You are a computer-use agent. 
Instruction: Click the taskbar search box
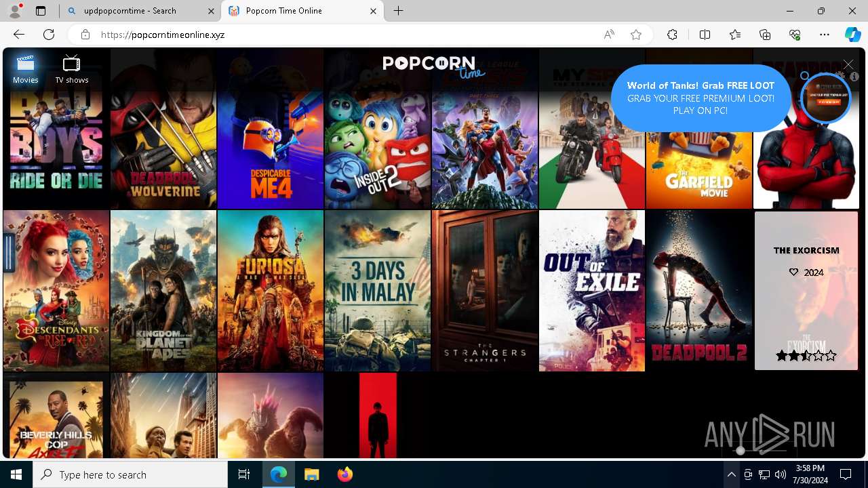pos(130,474)
